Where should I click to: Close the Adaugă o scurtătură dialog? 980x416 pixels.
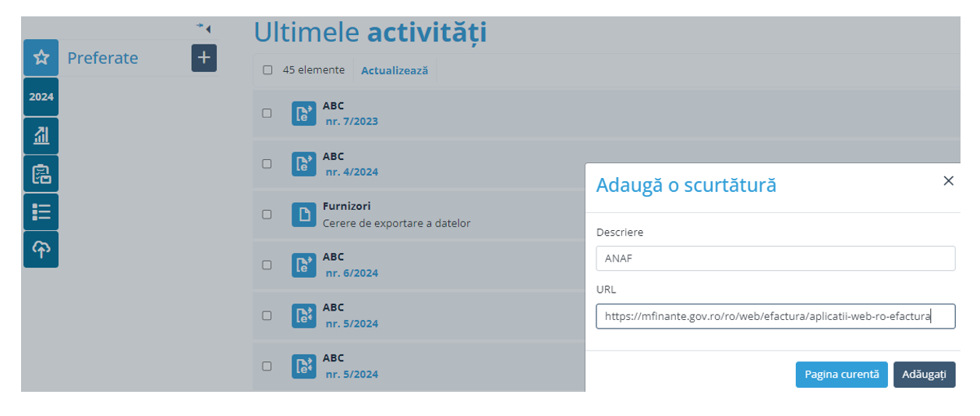[x=948, y=181]
